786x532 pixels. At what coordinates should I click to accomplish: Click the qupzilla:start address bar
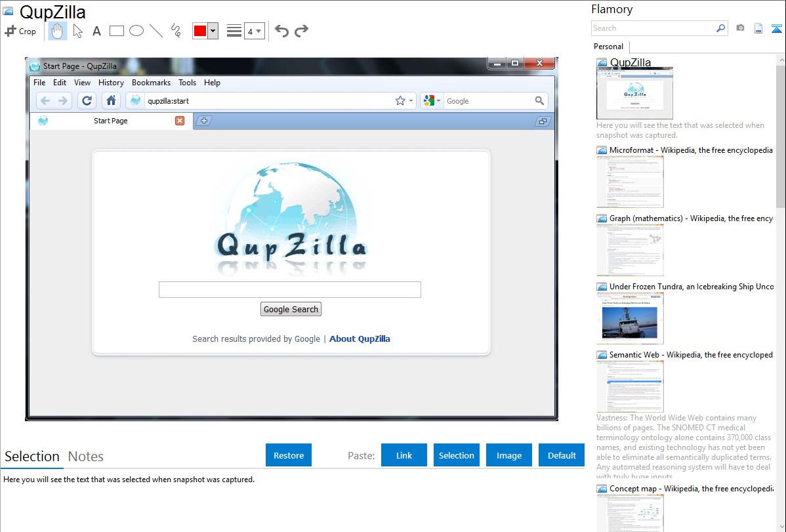[270, 101]
